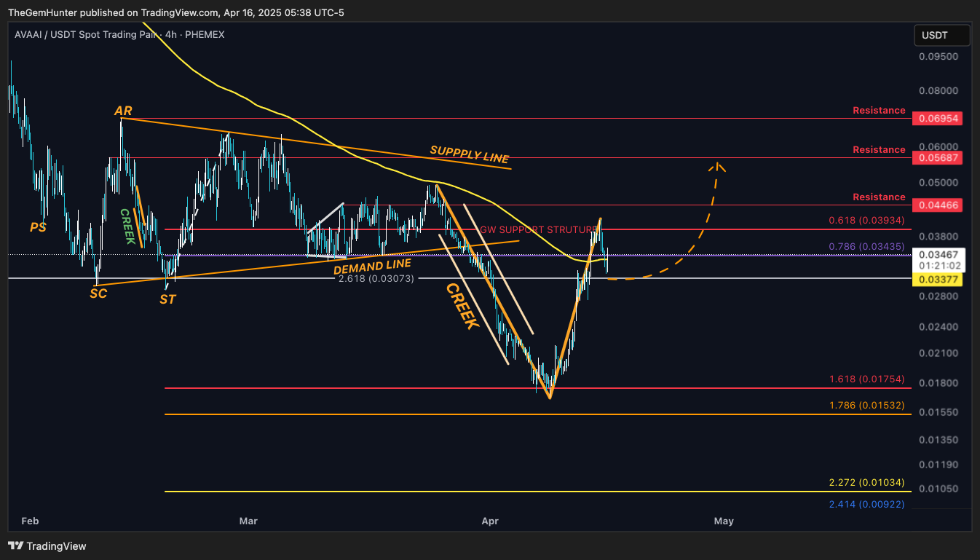
Task: Click the 2.272 (0.01034) Fibonacci label
Action: pos(866,482)
